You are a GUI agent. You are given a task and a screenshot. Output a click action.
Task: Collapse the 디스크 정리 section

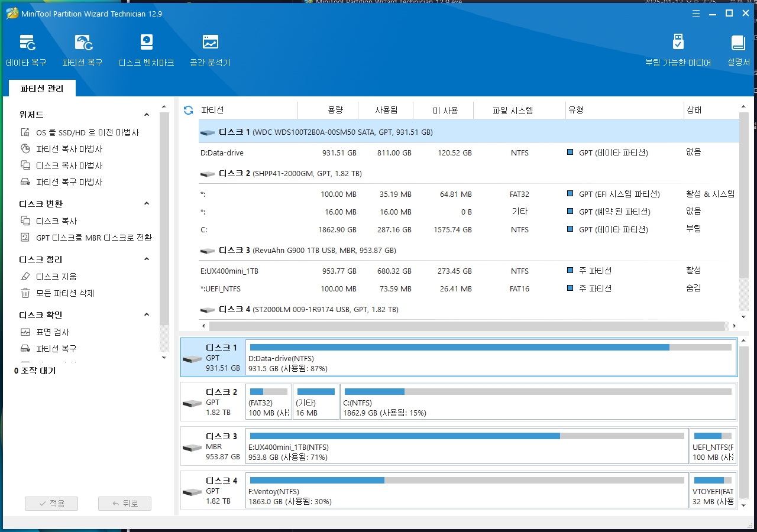147,259
